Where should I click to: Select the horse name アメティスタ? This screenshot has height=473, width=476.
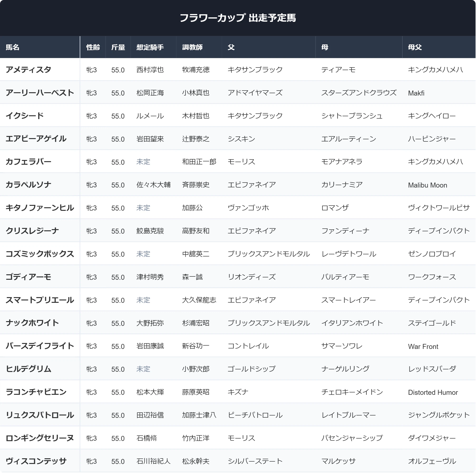tap(29, 70)
